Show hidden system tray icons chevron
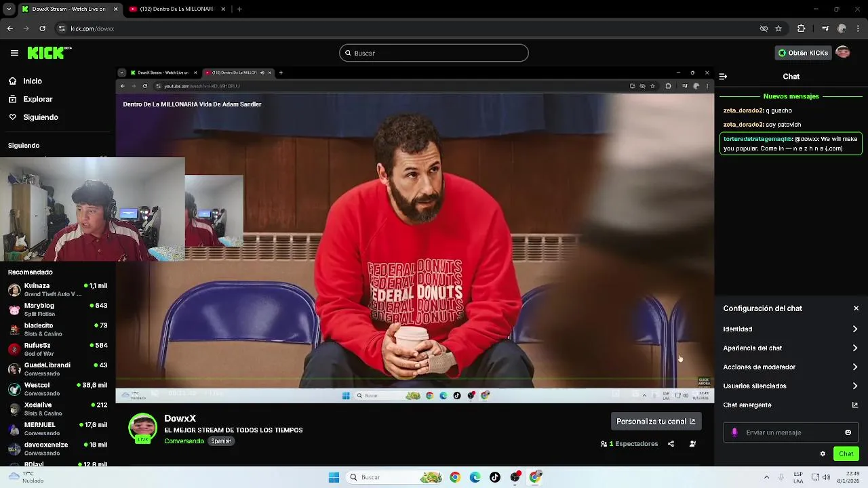 [766, 477]
